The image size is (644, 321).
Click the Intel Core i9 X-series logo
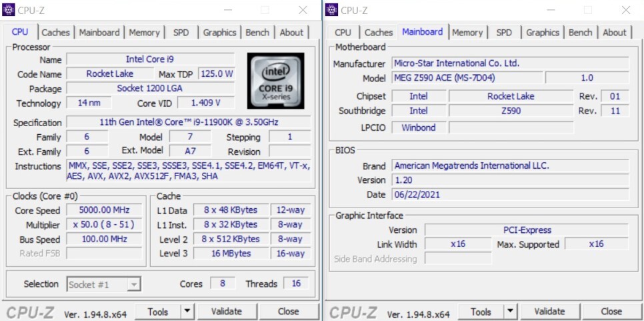(x=275, y=81)
